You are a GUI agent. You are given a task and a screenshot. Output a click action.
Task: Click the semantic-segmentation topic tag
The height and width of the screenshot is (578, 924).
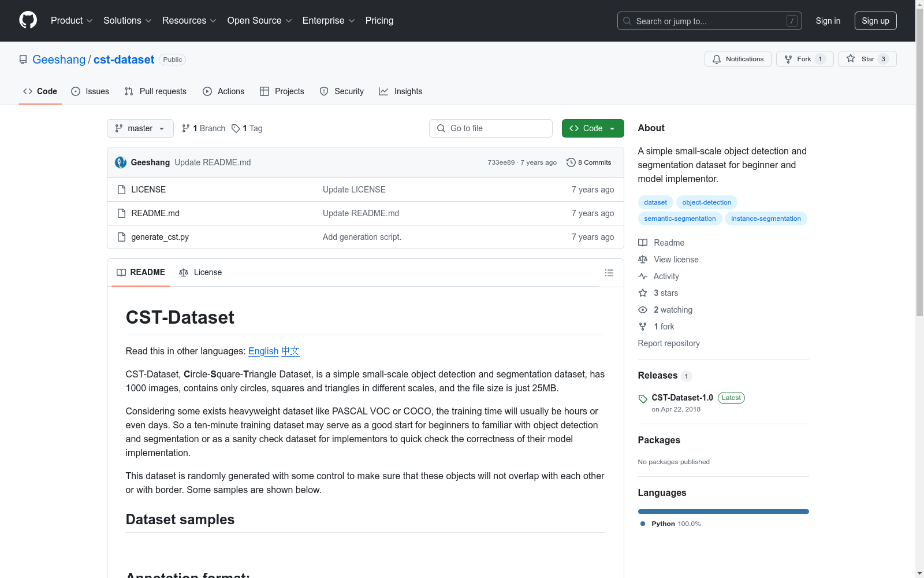(x=680, y=218)
